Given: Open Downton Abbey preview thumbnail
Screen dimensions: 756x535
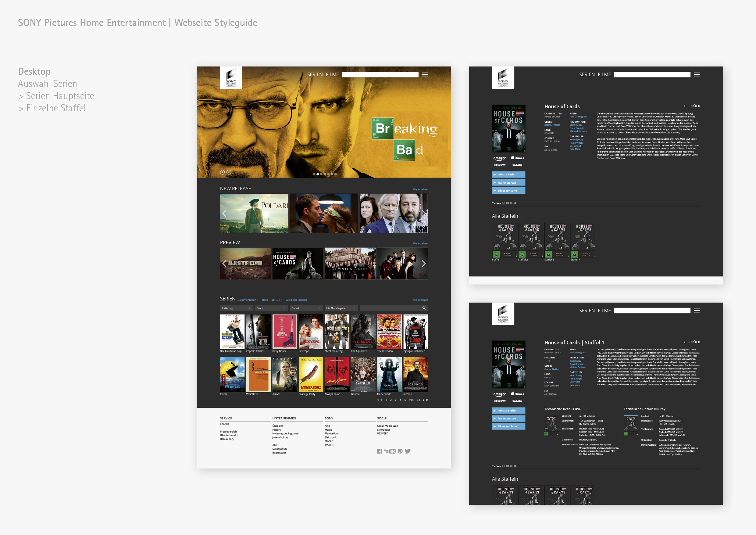Looking at the screenshot, I should point(350,264).
